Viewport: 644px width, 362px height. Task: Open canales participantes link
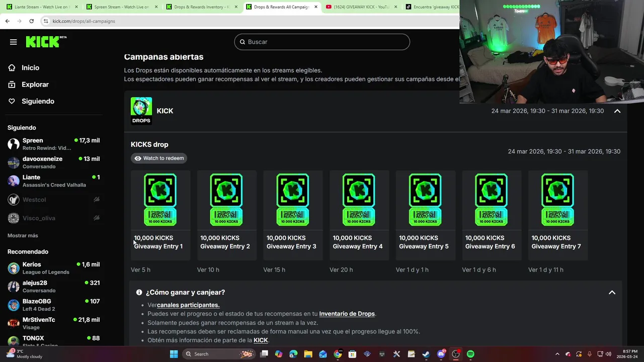point(188,305)
